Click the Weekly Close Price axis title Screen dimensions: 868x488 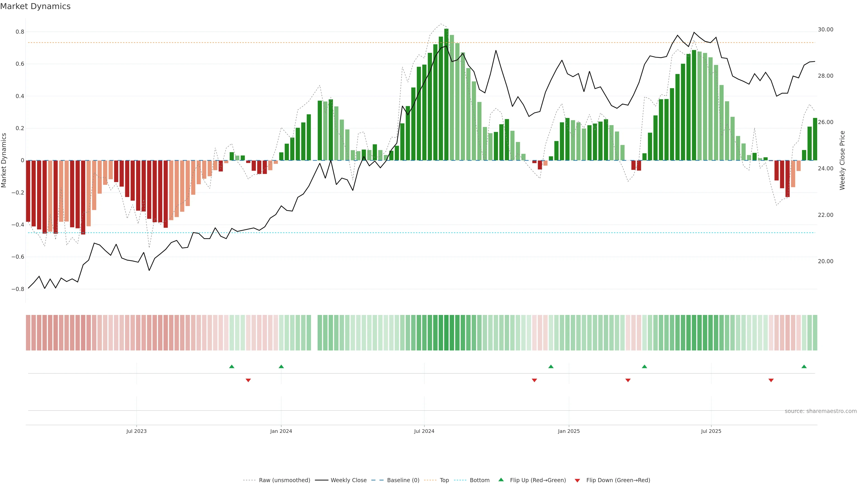click(x=842, y=160)
